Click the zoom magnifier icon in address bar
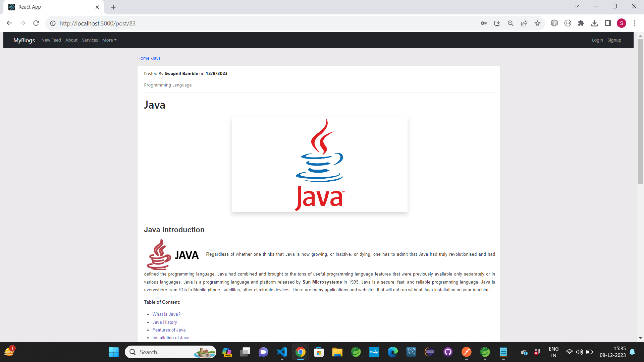 pyautogui.click(x=511, y=23)
